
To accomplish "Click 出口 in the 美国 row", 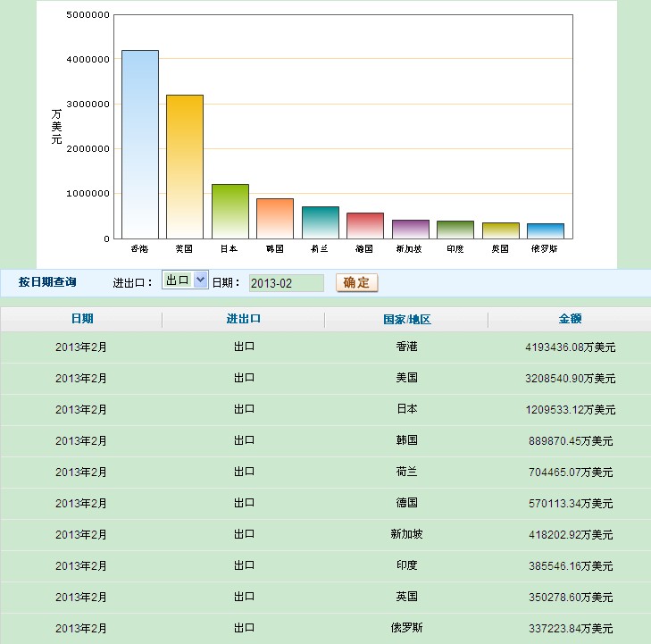I will coord(244,378).
